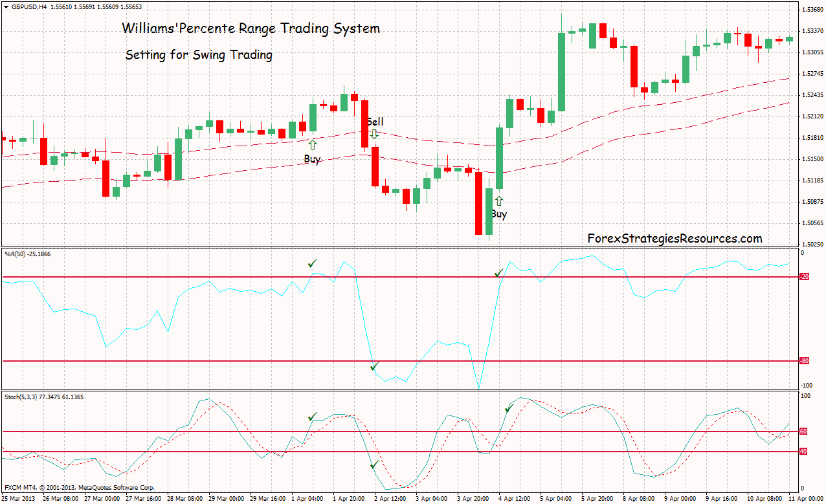Screen dimensions: 826x504
Task: Click the 1 Apr 20:00 time label
Action: pyautogui.click(x=350, y=499)
